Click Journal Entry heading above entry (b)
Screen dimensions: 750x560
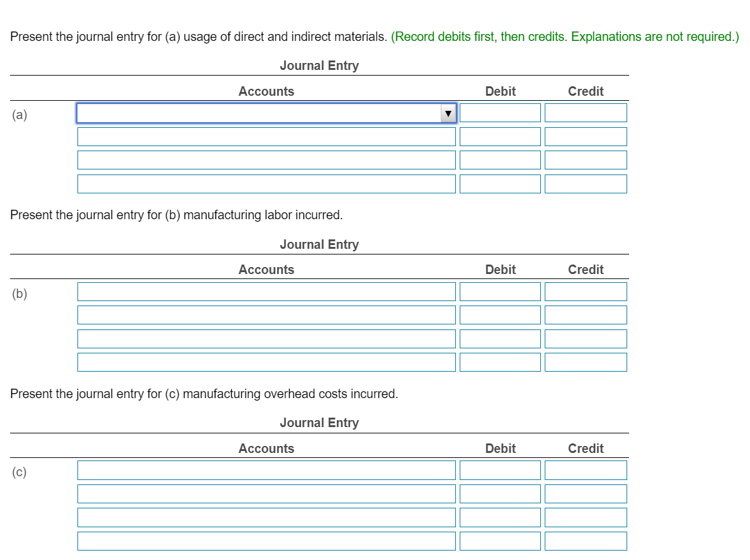[319, 244]
